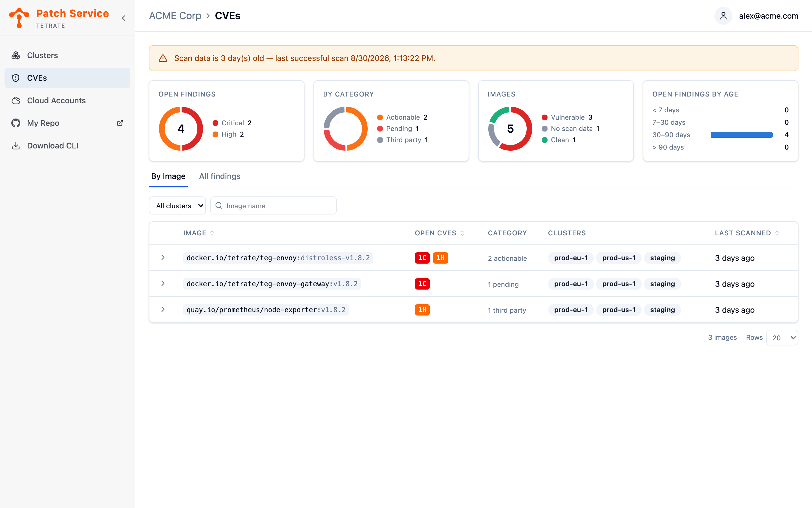Open CVEs in the sidebar
This screenshot has width=812, height=508.
67,78
